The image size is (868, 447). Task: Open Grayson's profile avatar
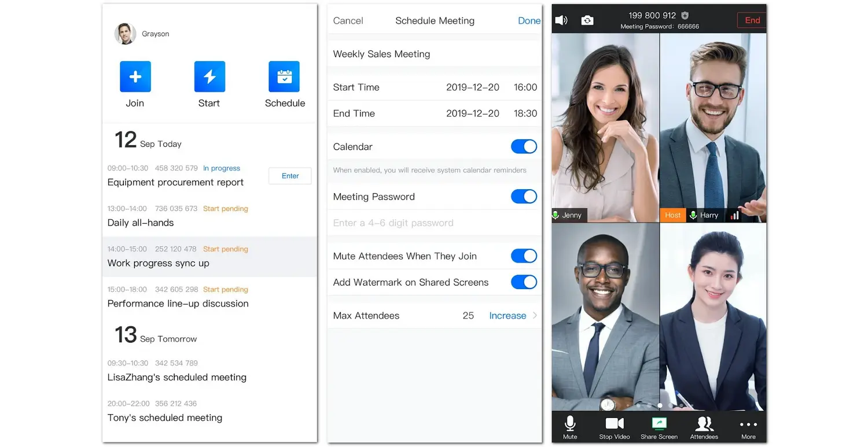coord(125,34)
